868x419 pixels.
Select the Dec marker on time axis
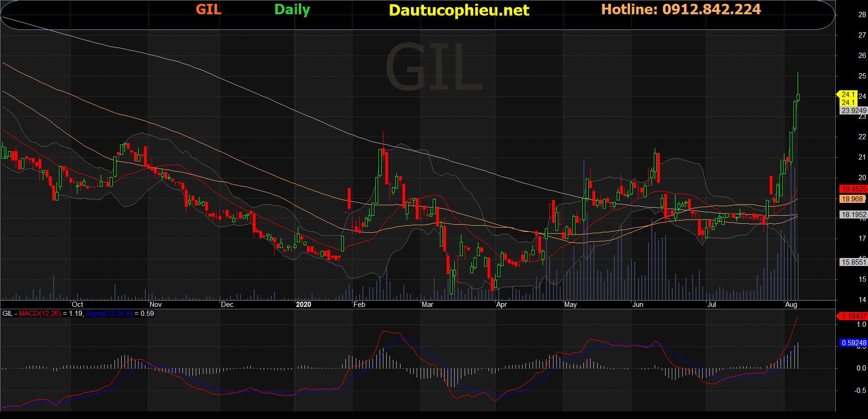pos(227,305)
